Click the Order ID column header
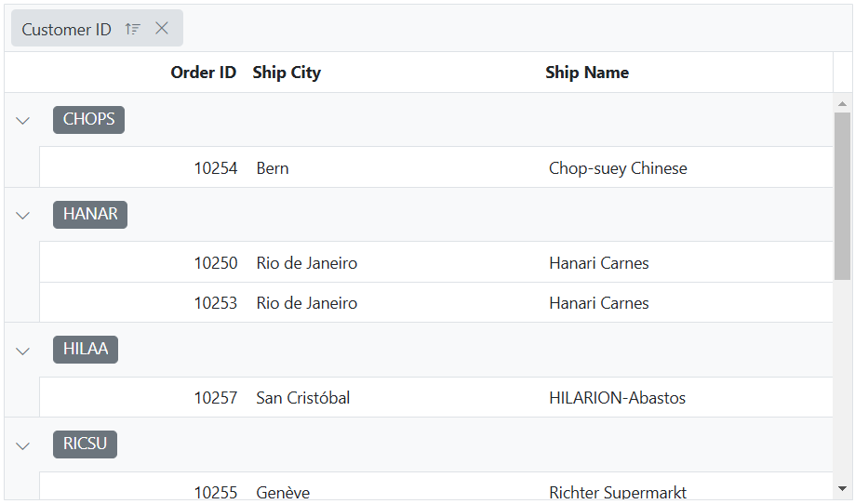This screenshot has height=504, width=855. tap(204, 73)
